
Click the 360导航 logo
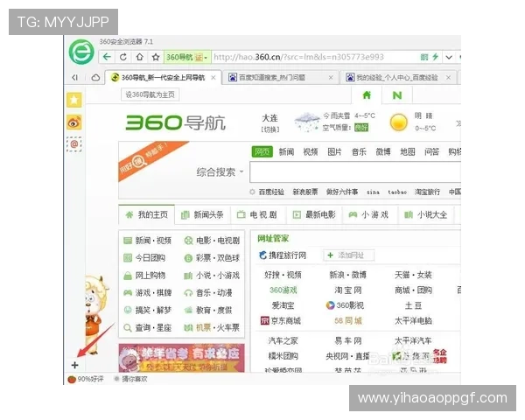[x=175, y=122]
